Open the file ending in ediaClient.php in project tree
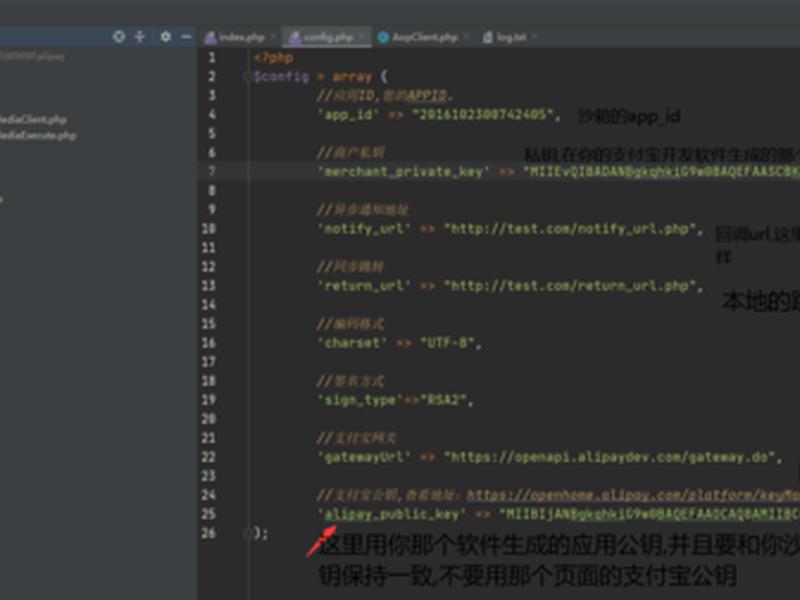800x600 pixels. (x=33, y=119)
